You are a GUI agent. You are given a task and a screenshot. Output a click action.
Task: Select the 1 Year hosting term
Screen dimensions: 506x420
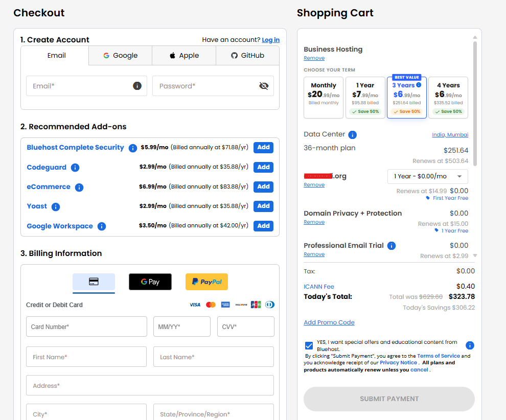point(365,98)
